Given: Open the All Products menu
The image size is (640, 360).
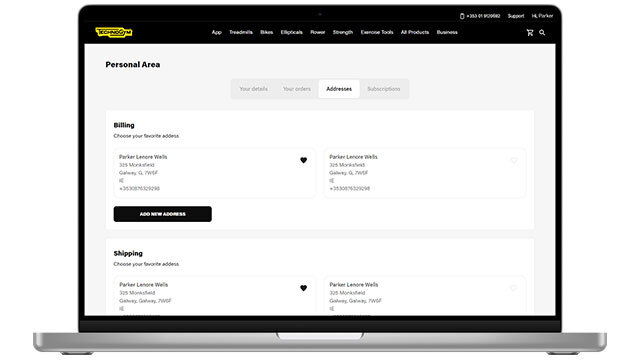Looking at the screenshot, I should click(x=415, y=32).
